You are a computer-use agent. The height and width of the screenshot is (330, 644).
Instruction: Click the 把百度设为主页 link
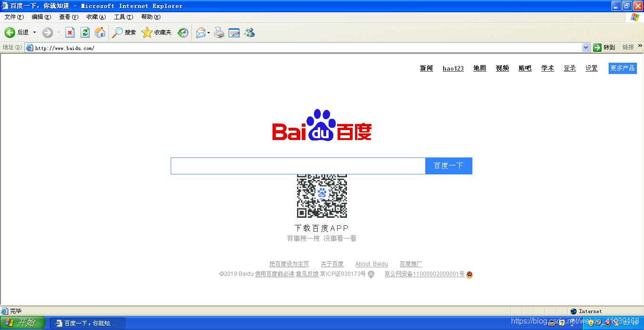[289, 264]
